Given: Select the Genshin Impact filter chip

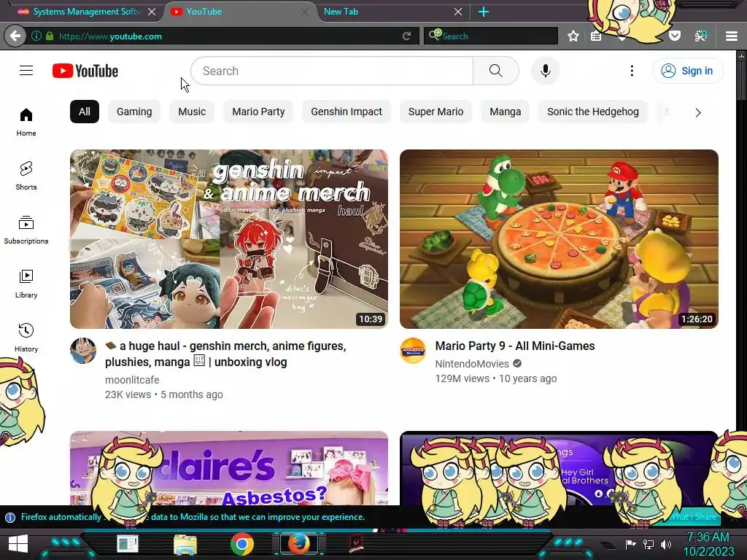Looking at the screenshot, I should click(x=347, y=112).
